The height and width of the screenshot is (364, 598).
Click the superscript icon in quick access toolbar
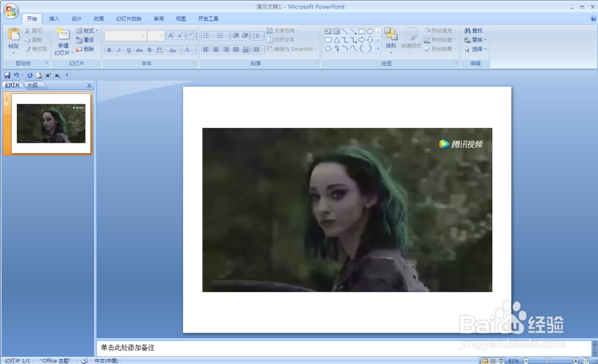click(x=48, y=75)
